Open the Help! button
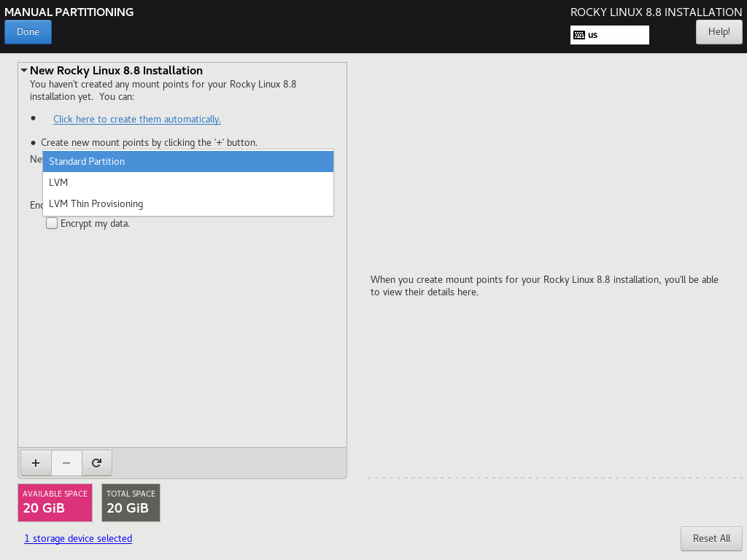Viewport: 747px width, 560px height. coord(719,32)
